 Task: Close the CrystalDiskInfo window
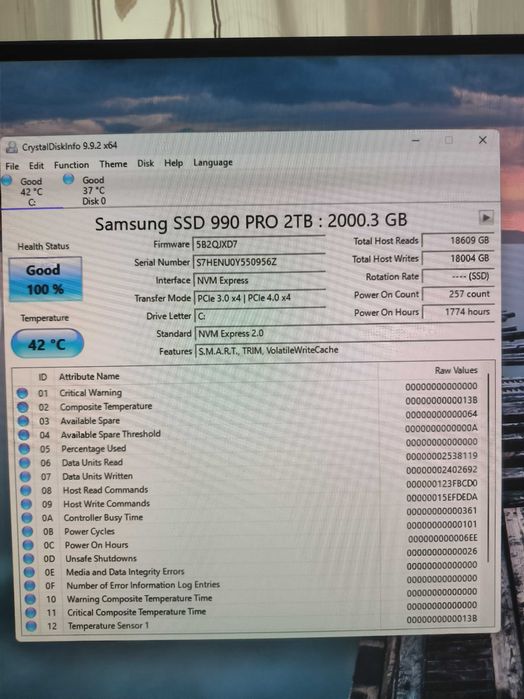tap(483, 140)
